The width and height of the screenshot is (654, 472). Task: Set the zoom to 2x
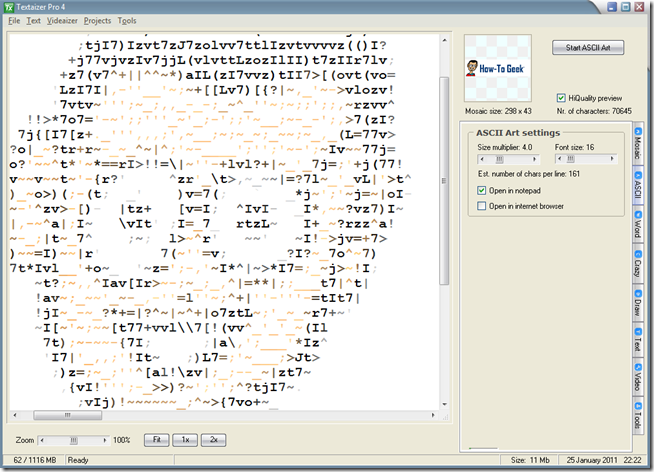[x=212, y=439]
